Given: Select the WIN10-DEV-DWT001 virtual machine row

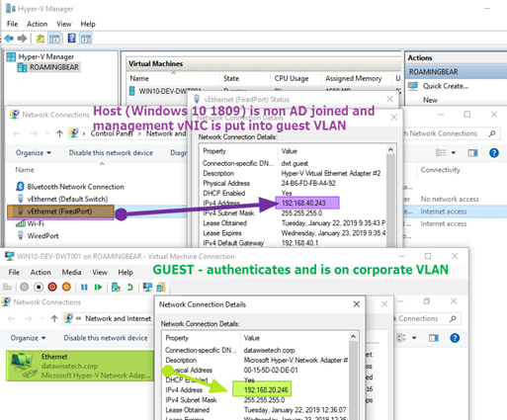Looking at the screenshot, I should [170, 91].
